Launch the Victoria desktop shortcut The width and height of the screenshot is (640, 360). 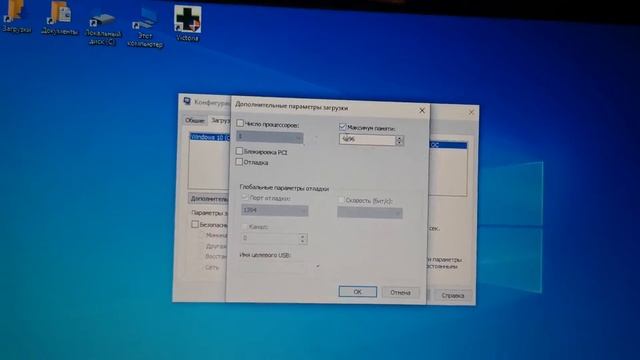pos(187,23)
